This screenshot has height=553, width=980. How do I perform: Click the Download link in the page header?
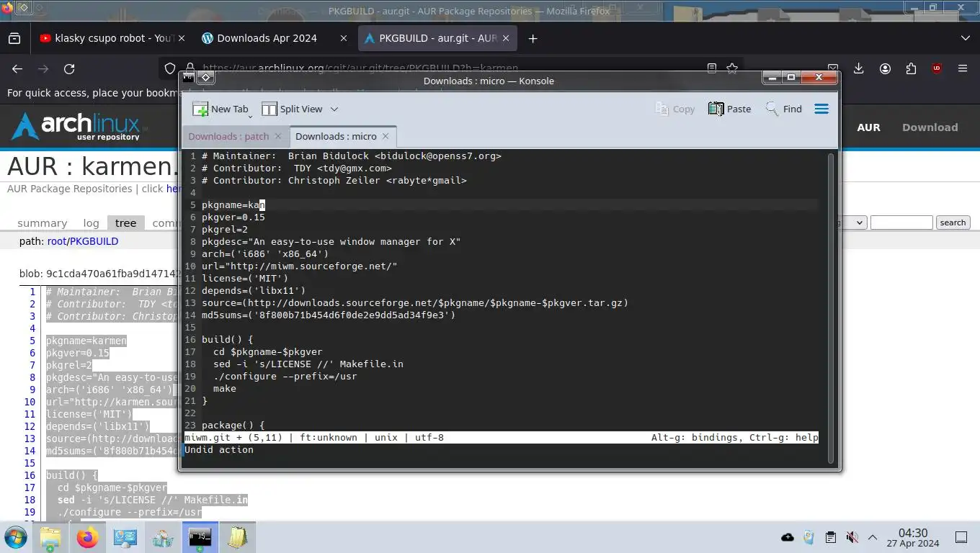[930, 127]
